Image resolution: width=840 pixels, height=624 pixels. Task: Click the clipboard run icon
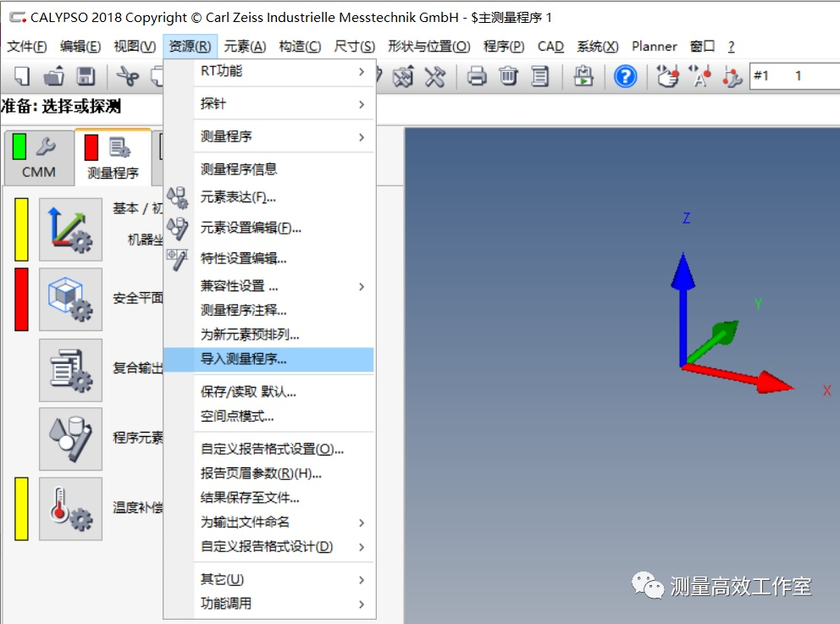pos(583,76)
